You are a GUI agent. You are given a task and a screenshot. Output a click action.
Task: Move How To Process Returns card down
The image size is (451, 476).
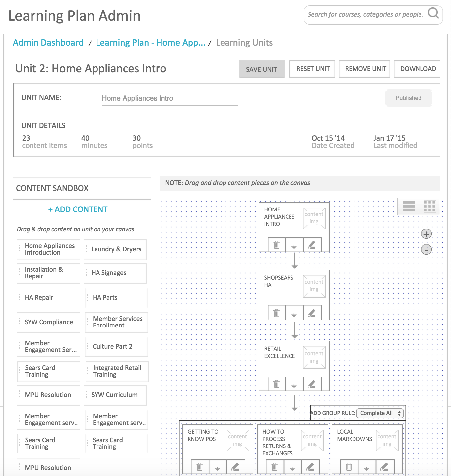click(x=292, y=467)
